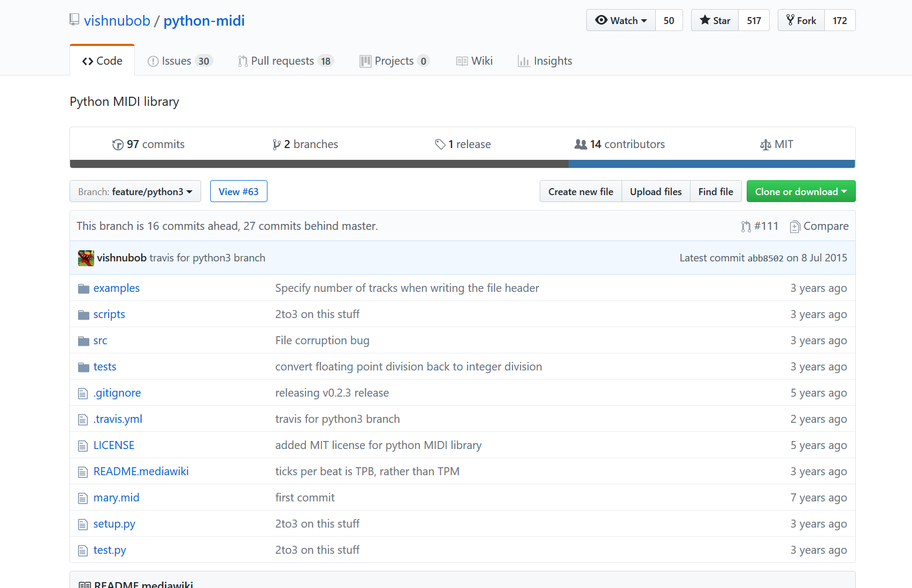Click the file icon next to test.py
The width and height of the screenshot is (912, 588).
[83, 551]
